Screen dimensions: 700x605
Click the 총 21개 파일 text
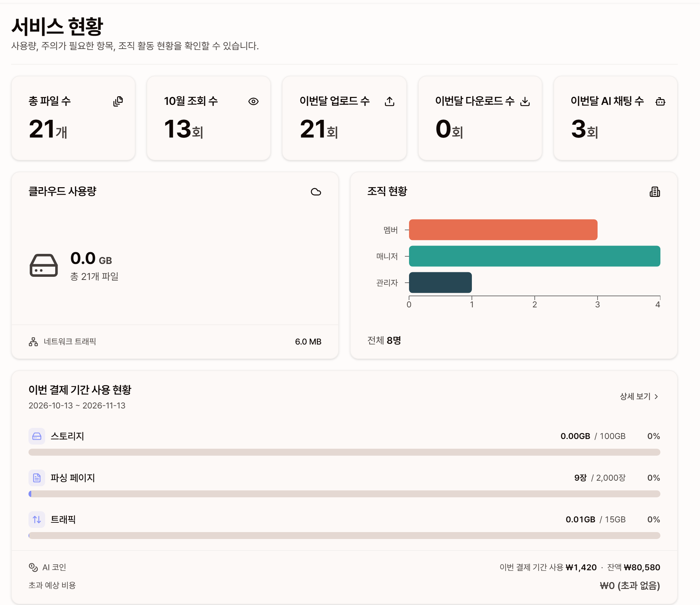click(x=94, y=276)
